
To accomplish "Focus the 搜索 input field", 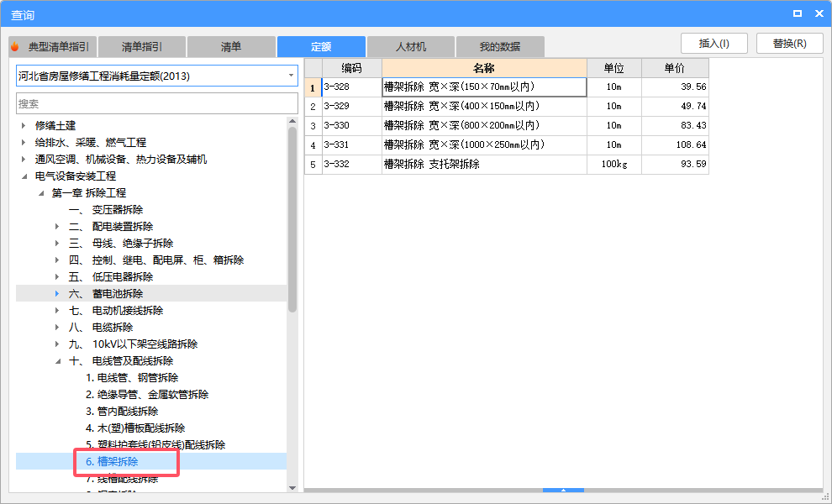I will (157, 103).
